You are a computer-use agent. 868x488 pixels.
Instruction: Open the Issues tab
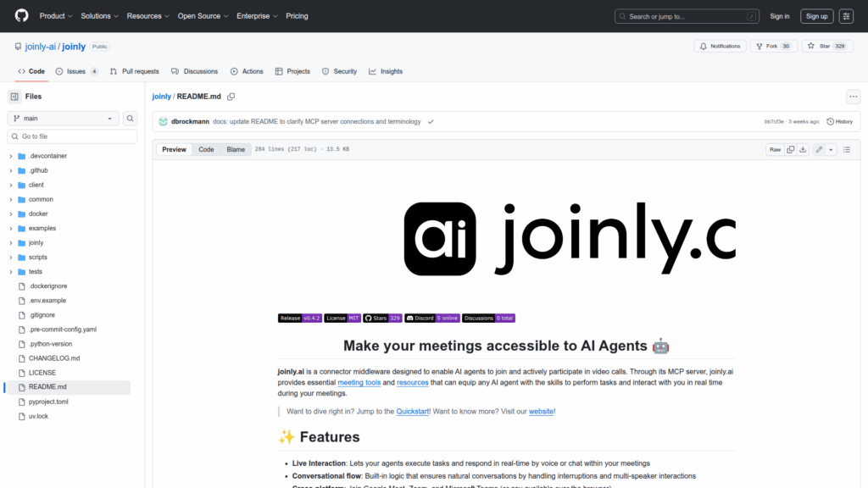tap(77, 71)
